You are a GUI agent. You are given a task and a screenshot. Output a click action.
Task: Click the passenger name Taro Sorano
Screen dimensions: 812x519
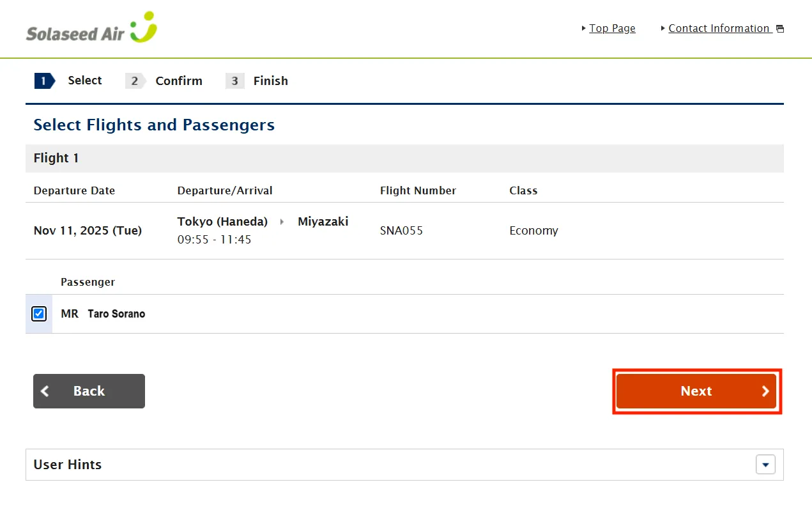click(116, 314)
